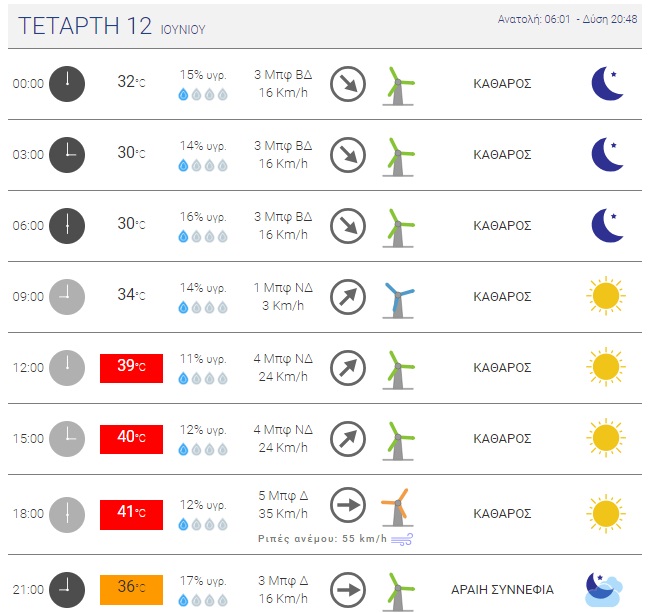
Task: Click the orange 36°C temperature box
Action: (131, 589)
